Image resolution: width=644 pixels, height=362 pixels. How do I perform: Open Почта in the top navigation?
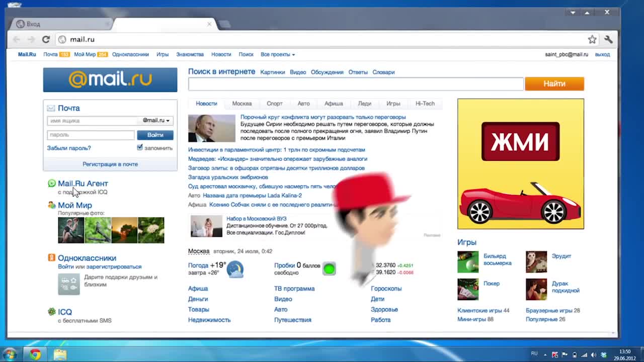coord(50,54)
